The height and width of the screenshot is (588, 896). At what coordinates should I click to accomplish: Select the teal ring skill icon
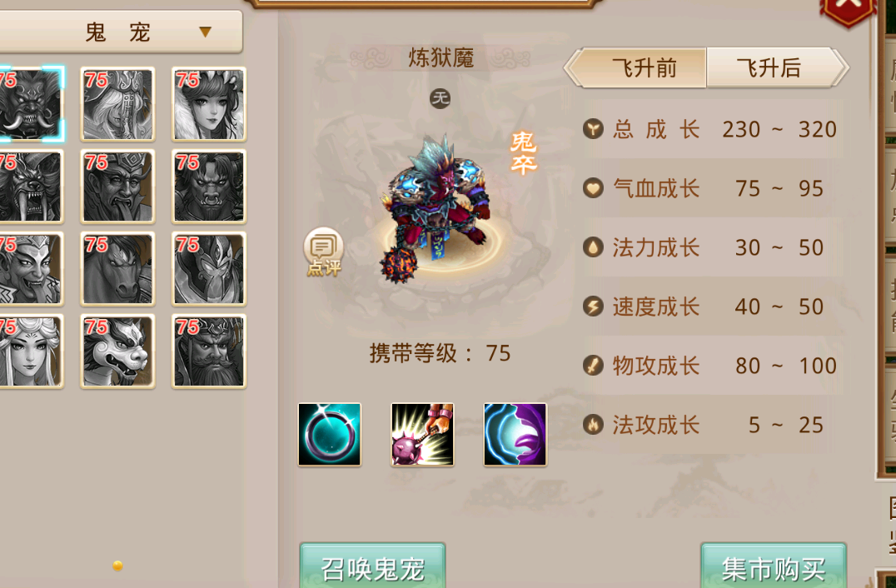click(x=329, y=434)
